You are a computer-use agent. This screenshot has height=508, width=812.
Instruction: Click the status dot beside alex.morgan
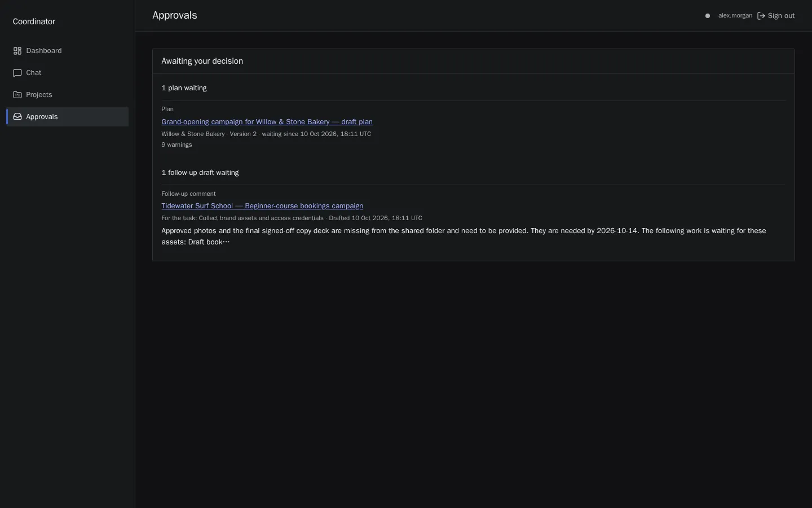(708, 16)
